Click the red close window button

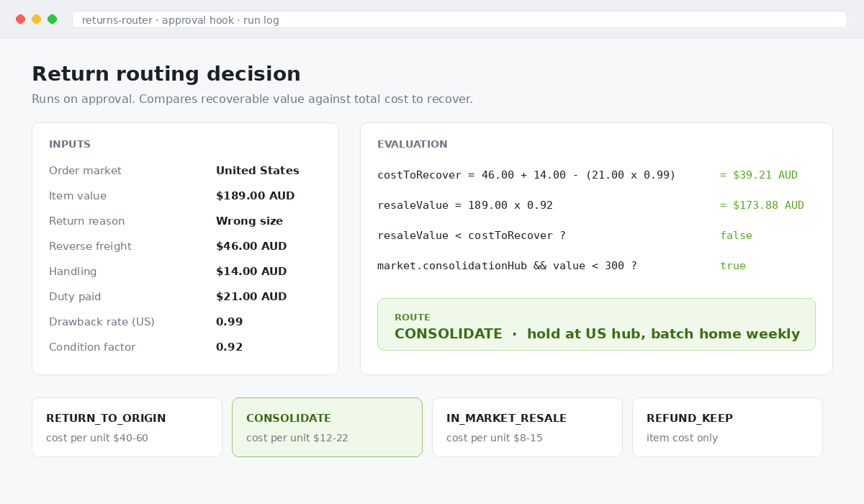tap(20, 19)
